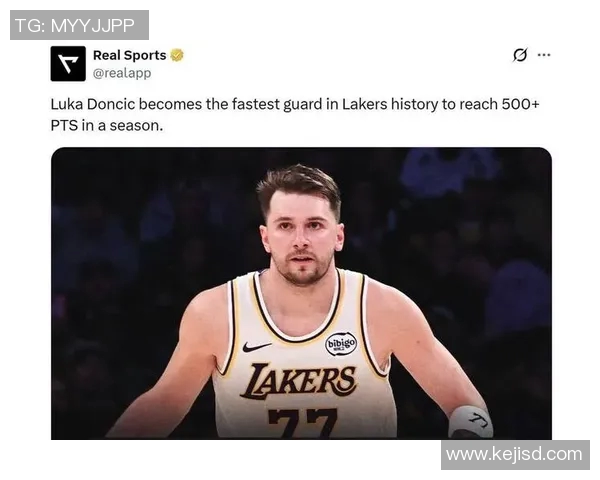Click the player's white wristband
This screenshot has height=480, width=600.
pos(470,422)
